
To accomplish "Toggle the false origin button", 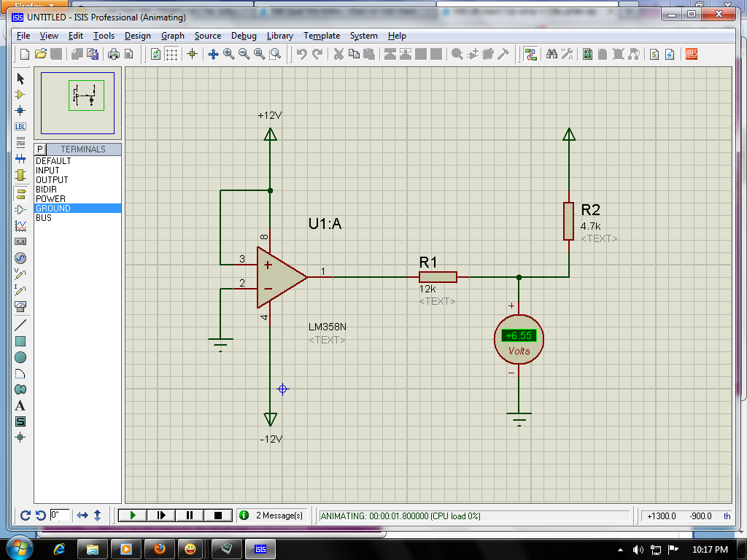I will click(x=193, y=54).
